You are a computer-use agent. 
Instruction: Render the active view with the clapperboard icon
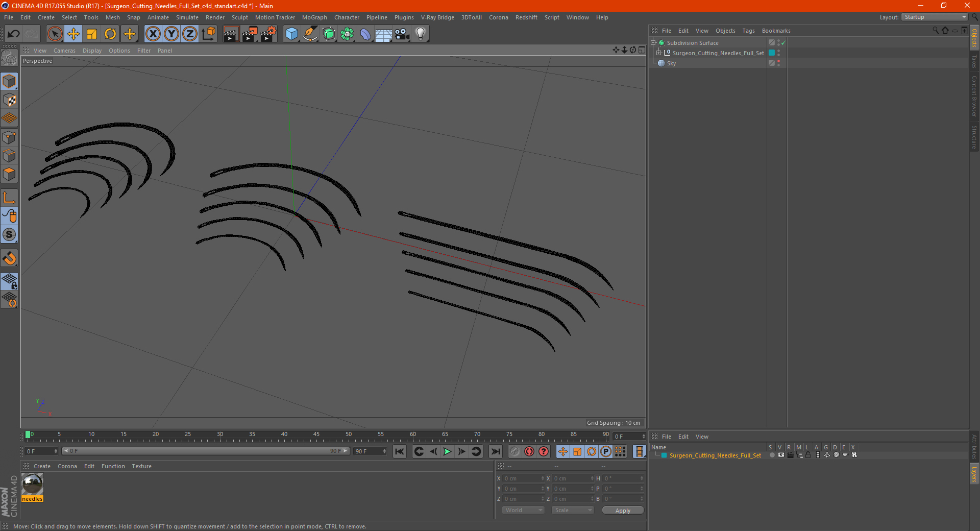[231, 34]
